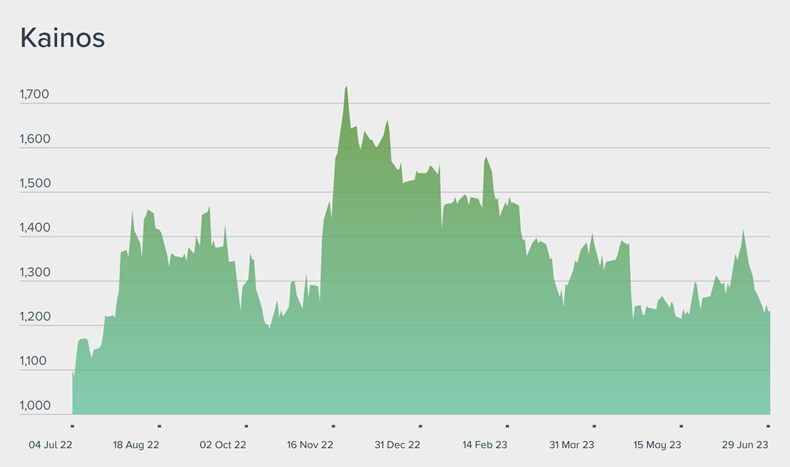Select the 1,500 y-axis value

(x=34, y=184)
